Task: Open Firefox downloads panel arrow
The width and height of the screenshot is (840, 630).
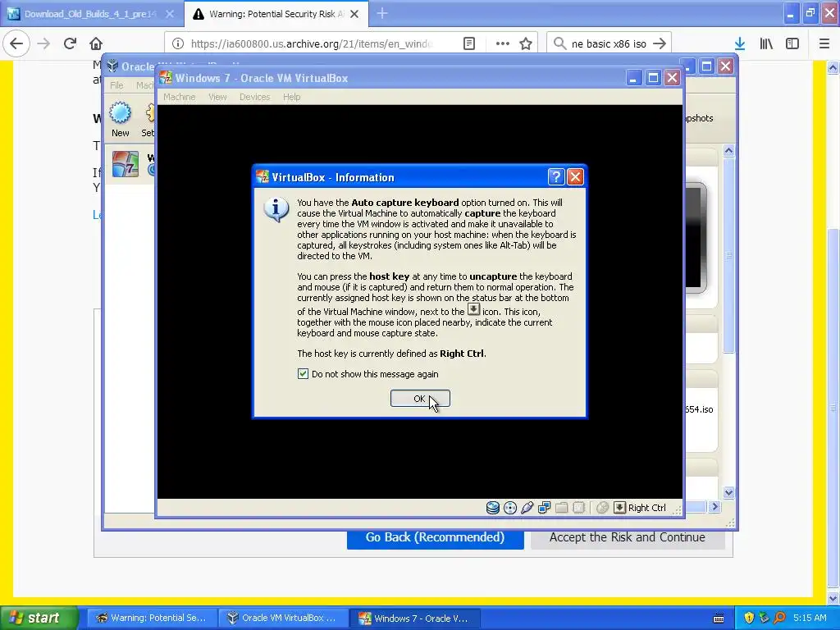Action: pyautogui.click(x=740, y=43)
